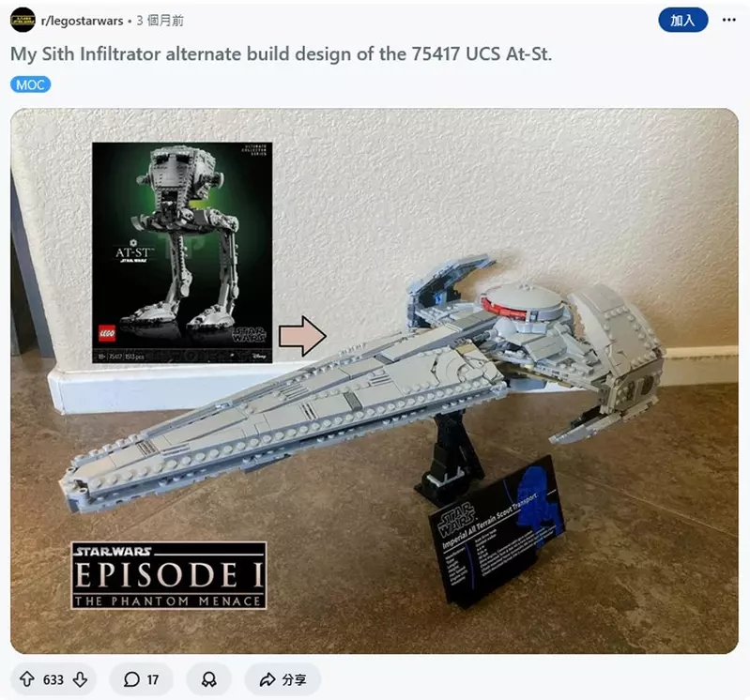Open the Sith Infiltrator model photo
The image size is (750, 700).
click(x=375, y=381)
